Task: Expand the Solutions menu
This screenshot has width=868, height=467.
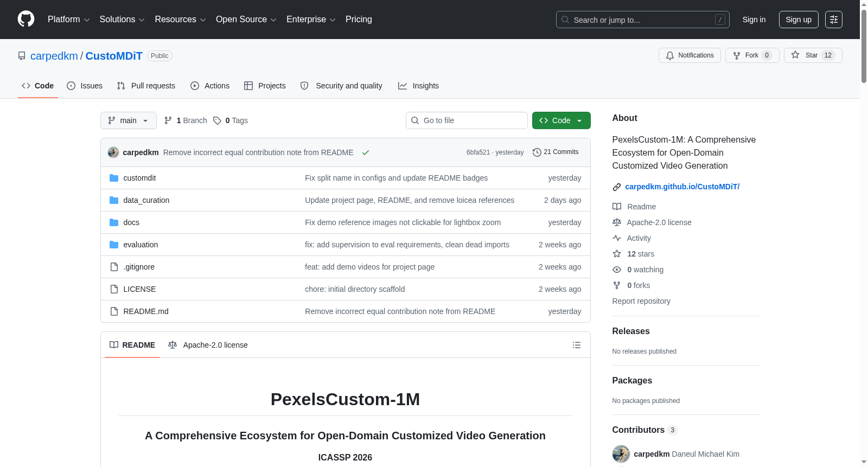Action: 122,20
